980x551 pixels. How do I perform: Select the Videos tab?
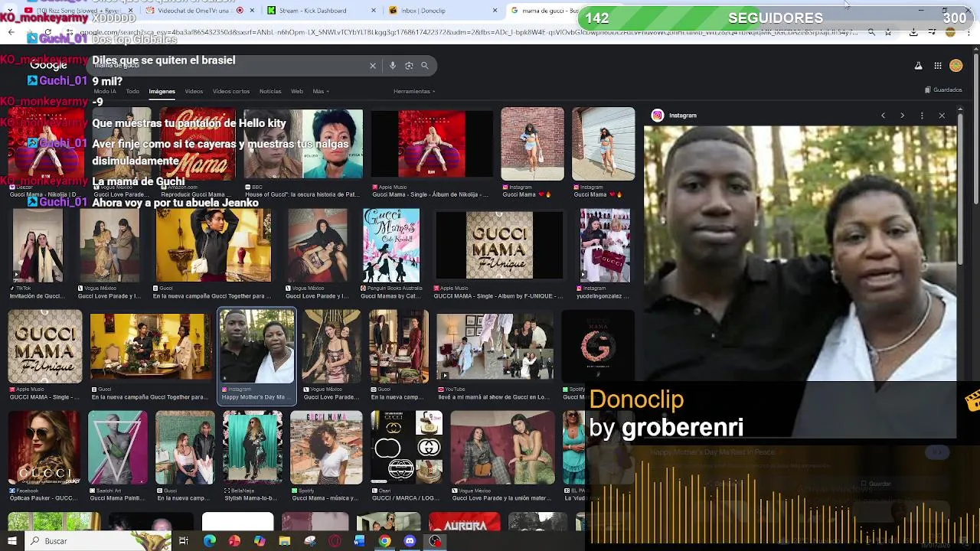pos(194,91)
